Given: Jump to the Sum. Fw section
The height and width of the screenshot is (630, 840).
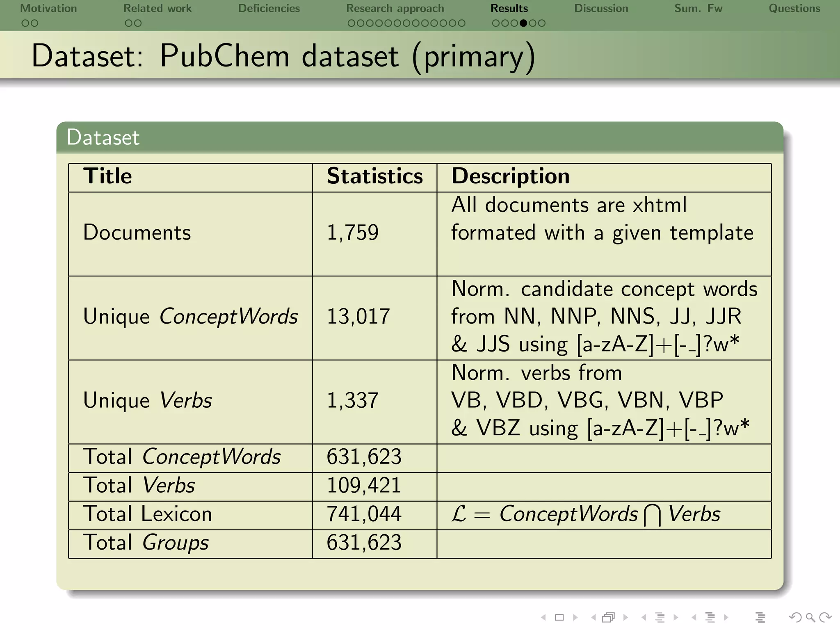Looking at the screenshot, I should coord(698,8).
